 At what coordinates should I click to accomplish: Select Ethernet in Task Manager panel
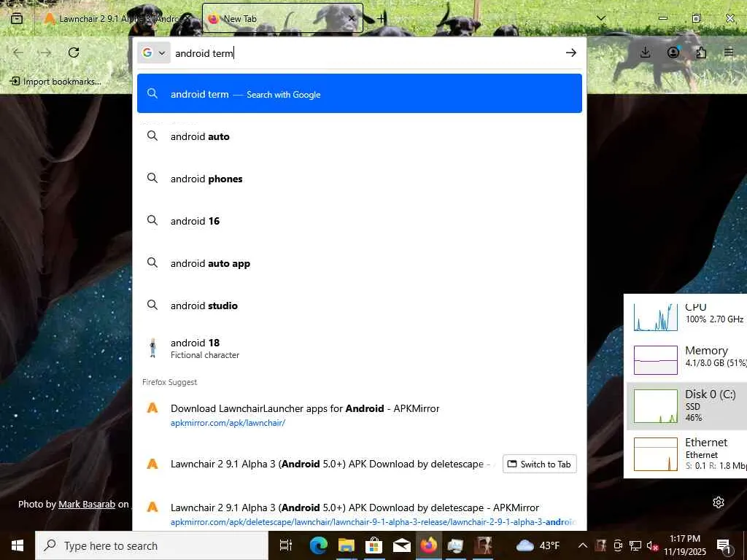tap(686, 454)
